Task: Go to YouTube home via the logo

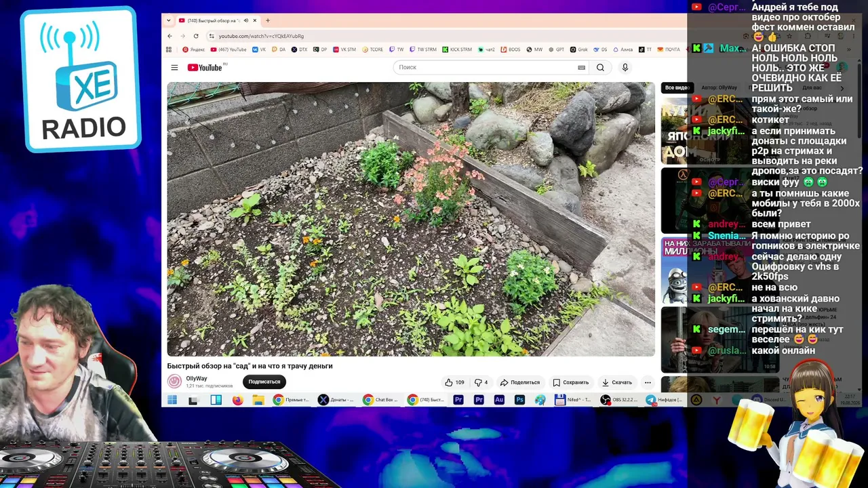Action: tap(205, 68)
